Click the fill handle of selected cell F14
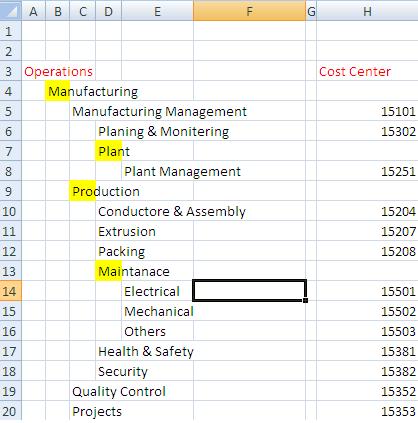 [305, 300]
